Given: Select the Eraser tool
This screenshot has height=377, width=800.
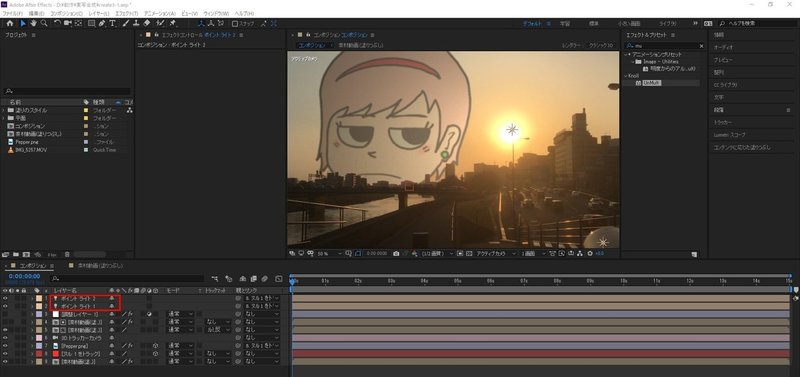Looking at the screenshot, I should (x=147, y=23).
